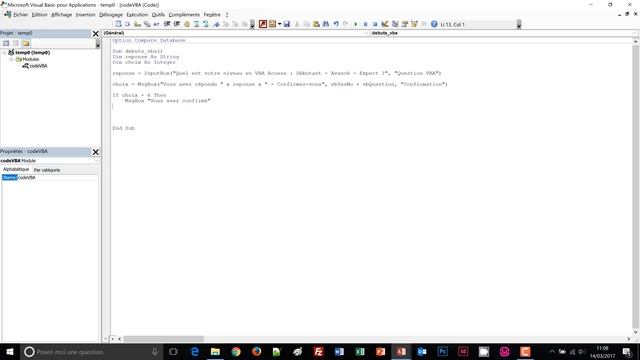Open the Fenêtre menu
Image resolution: width=640 pixels, height=360 pixels.
212,15
